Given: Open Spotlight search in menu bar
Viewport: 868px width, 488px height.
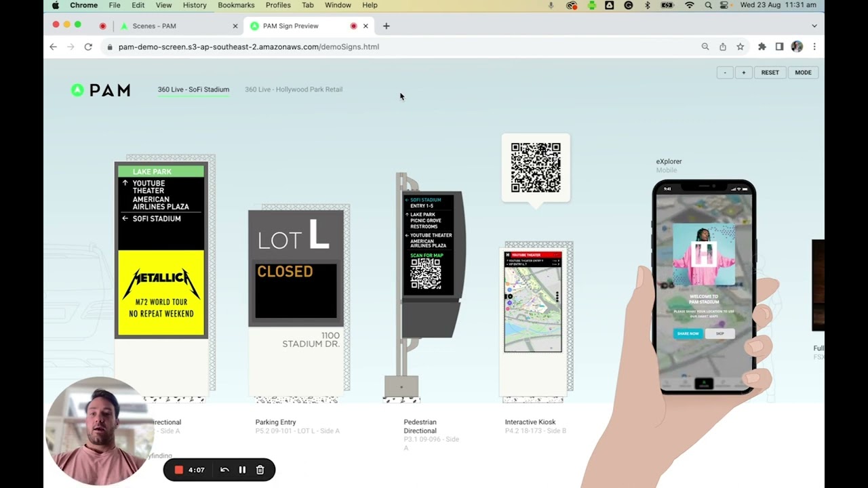Looking at the screenshot, I should point(708,5).
